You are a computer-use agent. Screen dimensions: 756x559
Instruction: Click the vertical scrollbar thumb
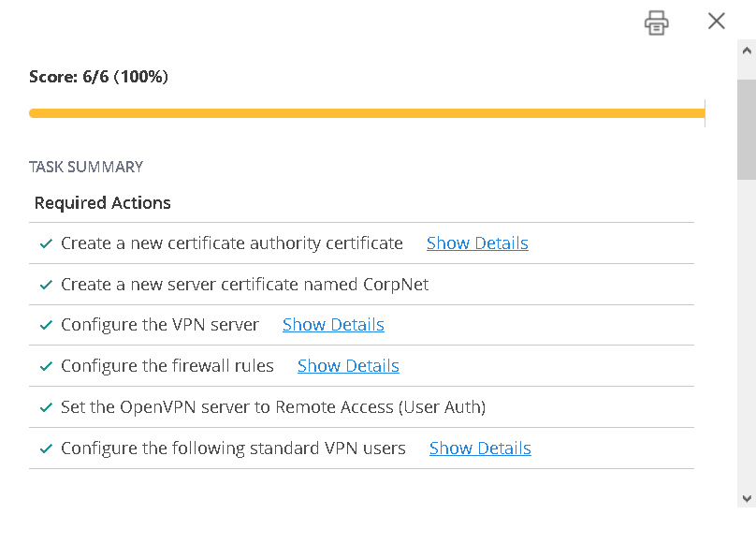(746, 128)
